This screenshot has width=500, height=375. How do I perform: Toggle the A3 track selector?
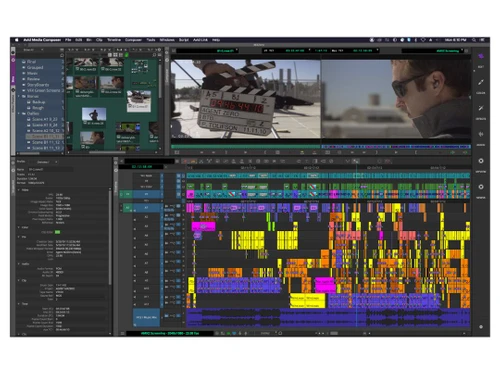[146, 226]
